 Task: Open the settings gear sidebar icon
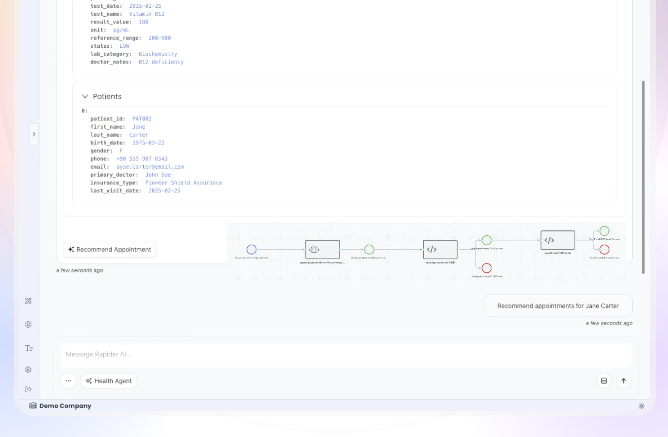coord(28,370)
